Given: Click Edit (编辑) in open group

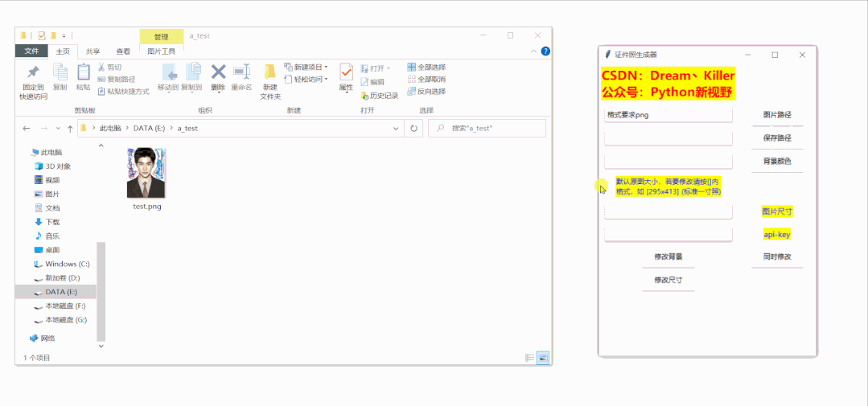Looking at the screenshot, I should 372,82.
